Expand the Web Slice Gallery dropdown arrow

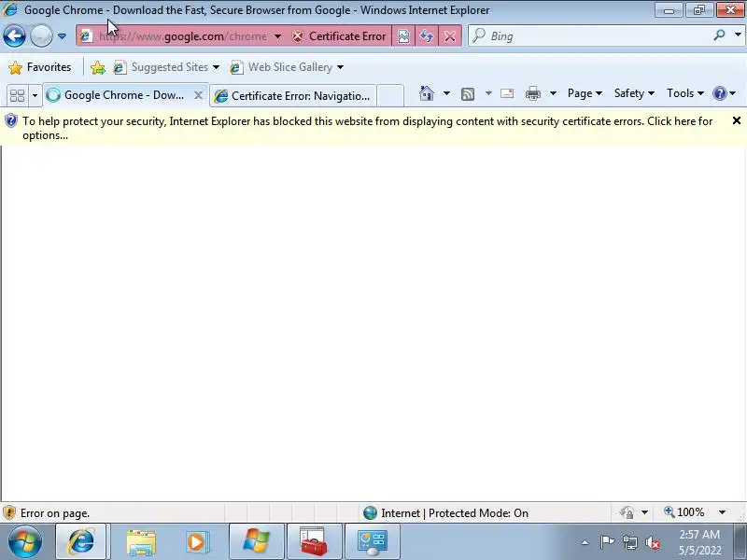(x=340, y=67)
